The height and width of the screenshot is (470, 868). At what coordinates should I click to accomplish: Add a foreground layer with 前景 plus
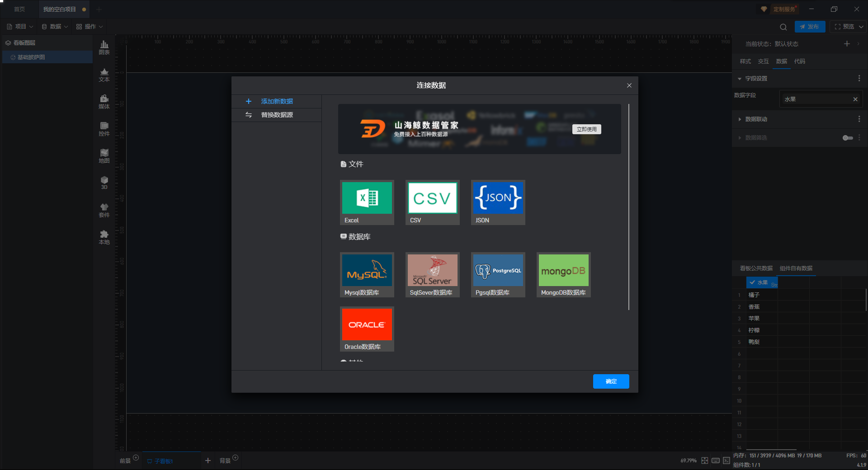coord(136,458)
